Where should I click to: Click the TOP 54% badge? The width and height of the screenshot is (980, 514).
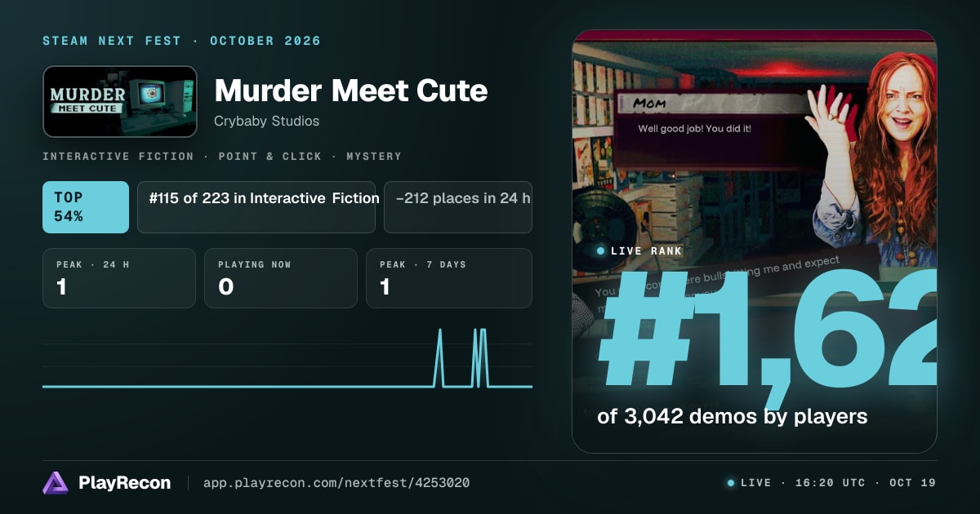[86, 207]
